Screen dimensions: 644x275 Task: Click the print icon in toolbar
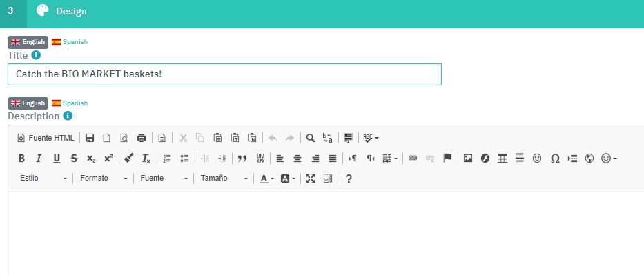[142, 138]
